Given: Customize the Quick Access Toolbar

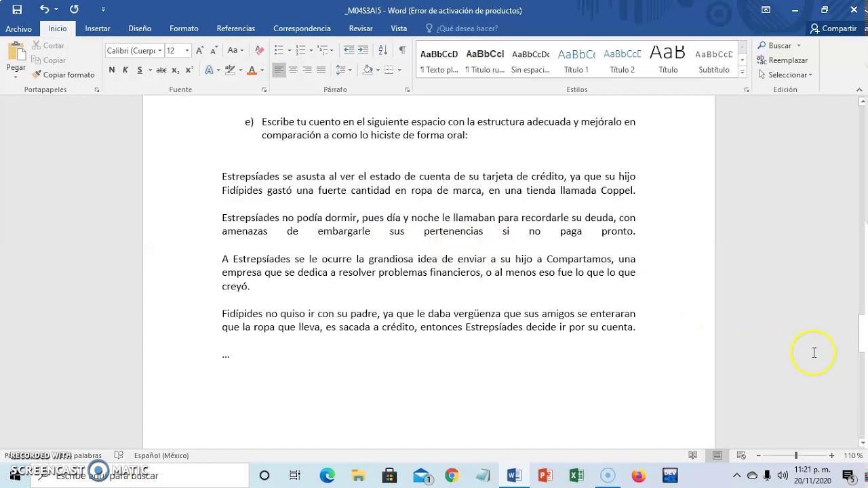Looking at the screenshot, I should pyautogui.click(x=103, y=9).
